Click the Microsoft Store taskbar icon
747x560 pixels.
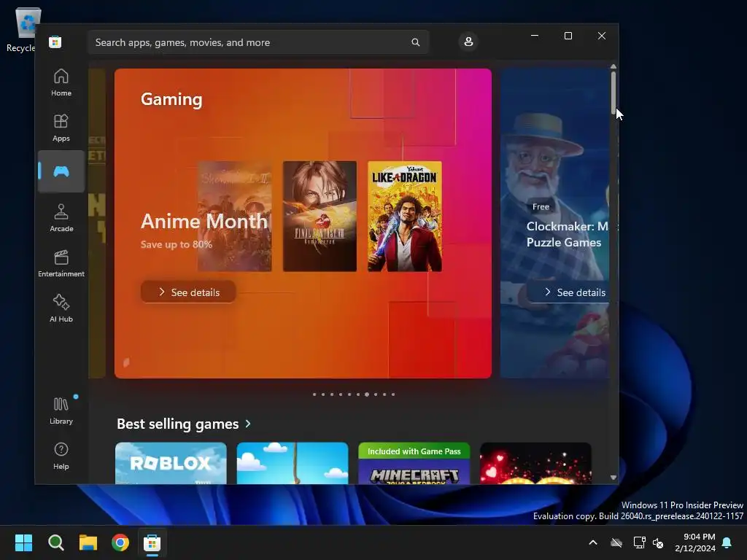coord(152,542)
